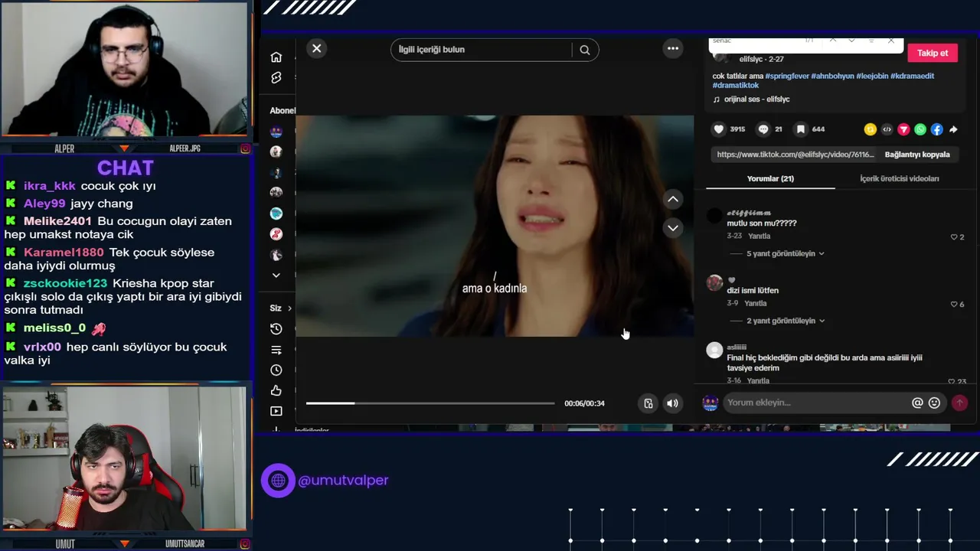Open avatar of 'dizi ismi lütfen' commenter

click(714, 283)
